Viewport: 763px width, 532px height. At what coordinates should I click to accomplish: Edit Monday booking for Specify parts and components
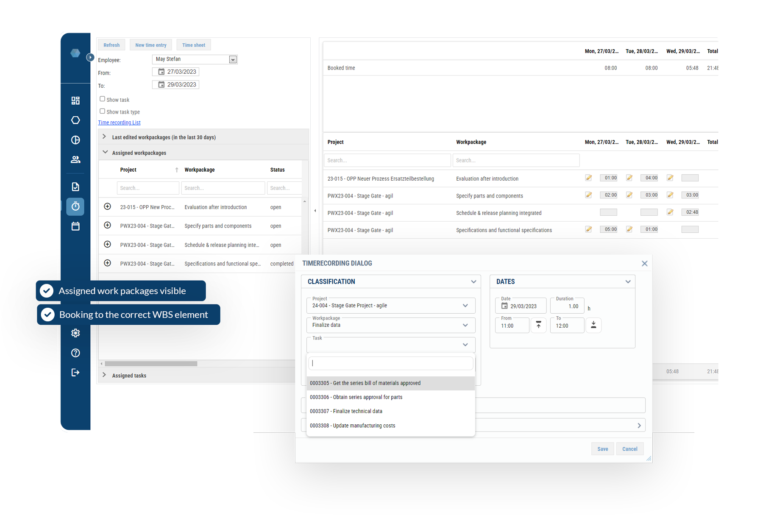coord(588,195)
